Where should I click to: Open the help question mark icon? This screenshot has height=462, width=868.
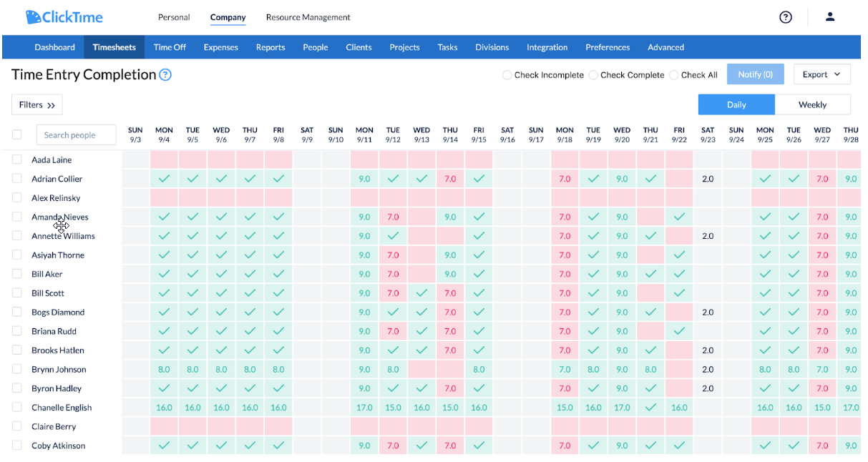click(786, 17)
